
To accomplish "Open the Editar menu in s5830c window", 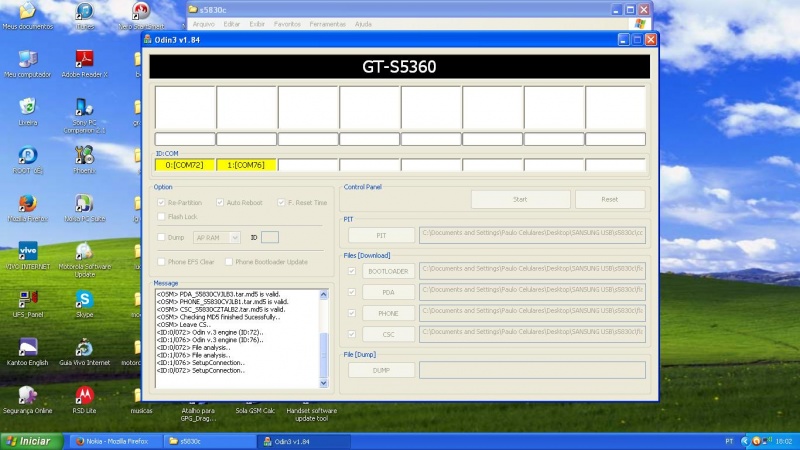I will 231,24.
